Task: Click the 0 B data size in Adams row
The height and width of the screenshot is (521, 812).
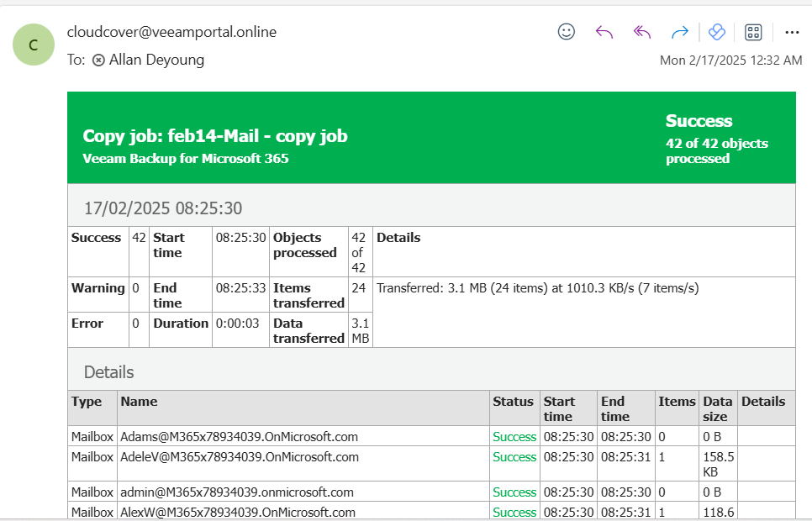Action: pos(711,437)
